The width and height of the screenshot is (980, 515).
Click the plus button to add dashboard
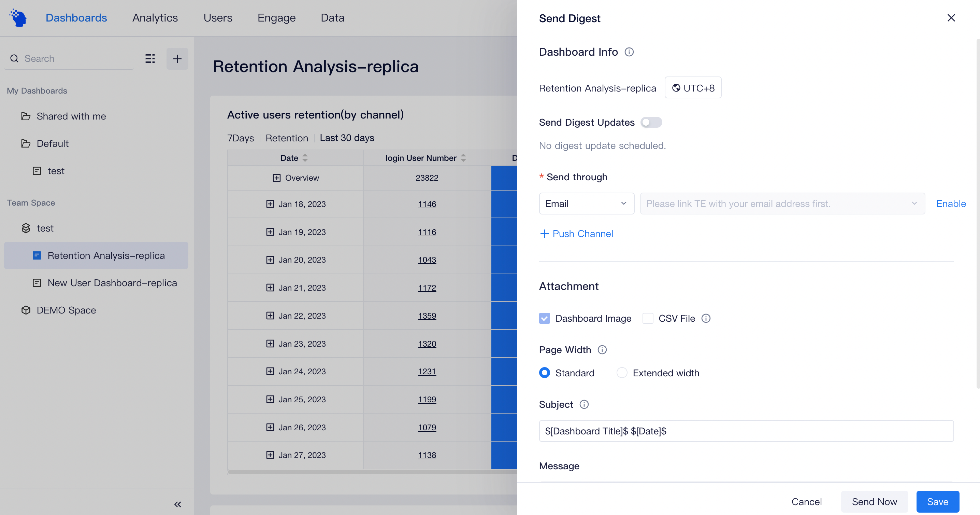coord(177,58)
